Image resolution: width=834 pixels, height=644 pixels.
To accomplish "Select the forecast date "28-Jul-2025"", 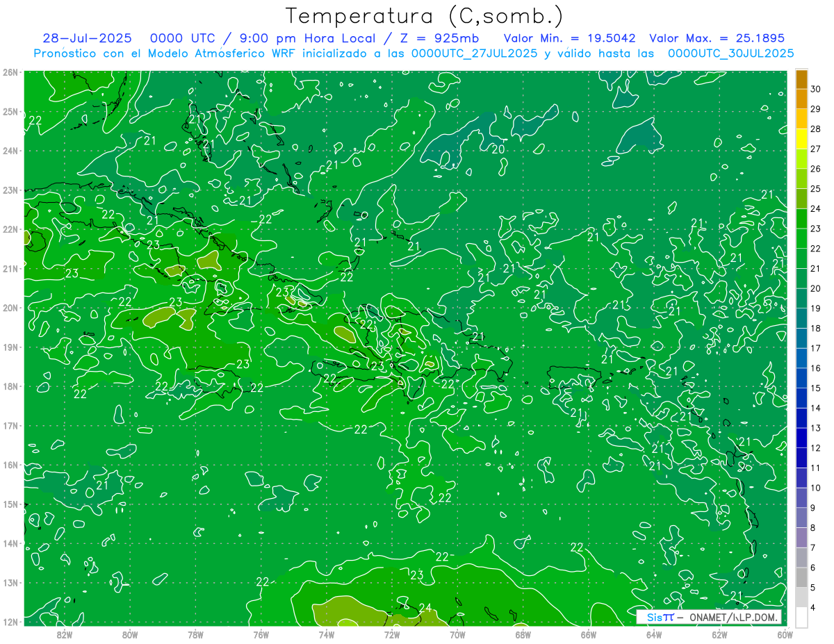I will 87,38.
